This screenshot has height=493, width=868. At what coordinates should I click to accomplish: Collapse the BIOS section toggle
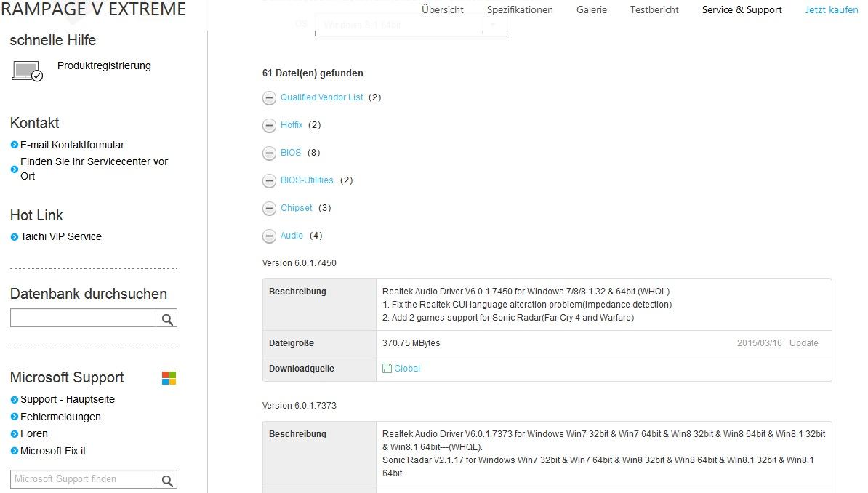[x=269, y=153]
